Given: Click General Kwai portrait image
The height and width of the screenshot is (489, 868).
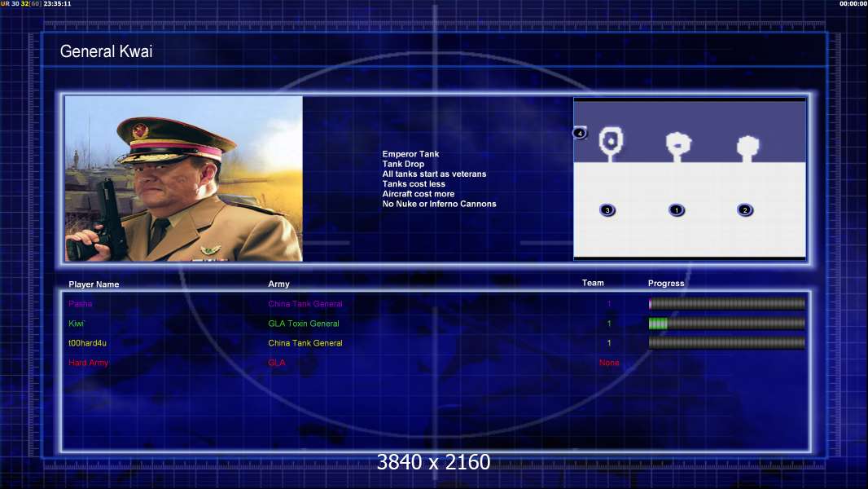Looking at the screenshot, I should tap(184, 178).
